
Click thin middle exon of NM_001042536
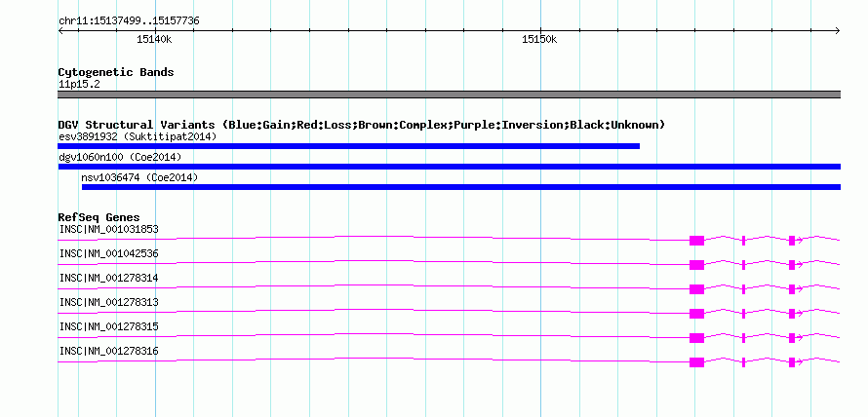point(743,265)
